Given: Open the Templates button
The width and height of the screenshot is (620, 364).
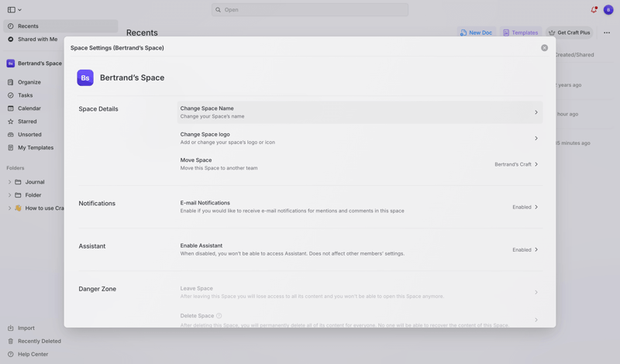Looking at the screenshot, I should (520, 33).
